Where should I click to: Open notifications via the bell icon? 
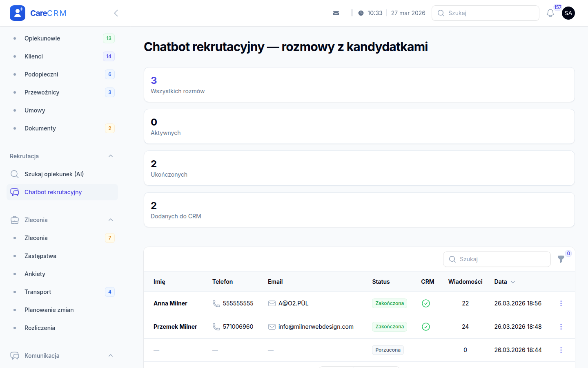tap(550, 13)
